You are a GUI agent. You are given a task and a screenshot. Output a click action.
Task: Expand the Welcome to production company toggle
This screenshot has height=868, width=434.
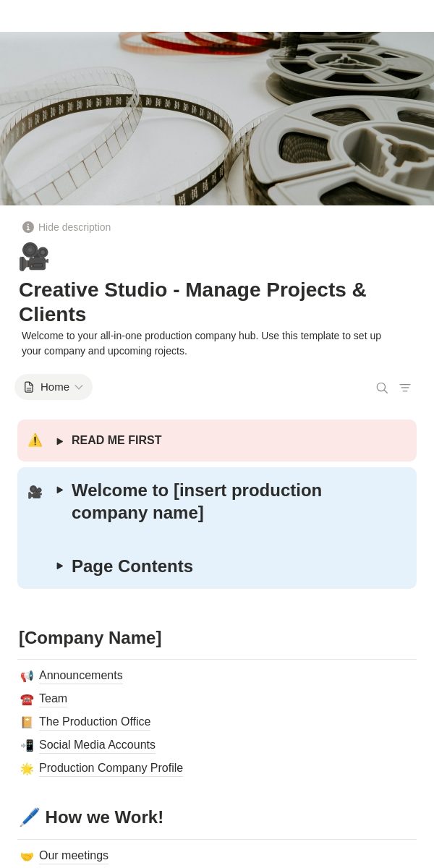click(60, 490)
